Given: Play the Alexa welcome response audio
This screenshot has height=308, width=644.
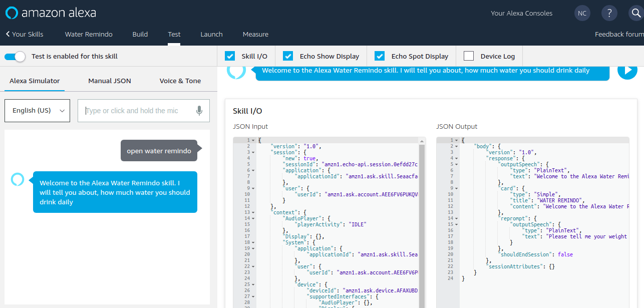Looking at the screenshot, I should click(x=627, y=71).
